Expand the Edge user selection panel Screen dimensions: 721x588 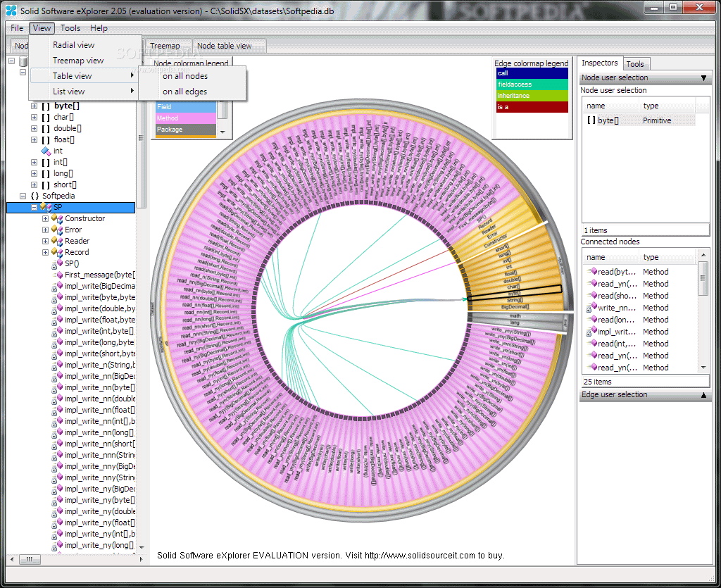point(703,395)
